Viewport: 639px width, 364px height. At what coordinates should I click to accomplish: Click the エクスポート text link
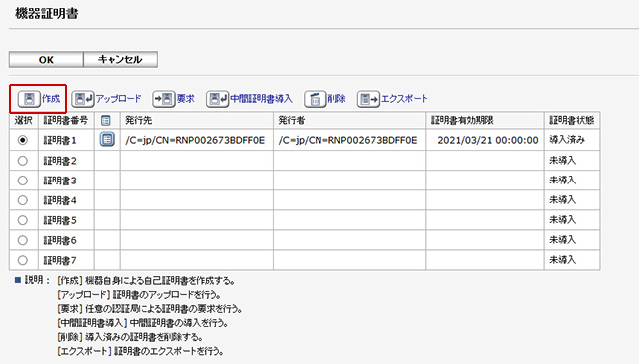[x=404, y=99]
